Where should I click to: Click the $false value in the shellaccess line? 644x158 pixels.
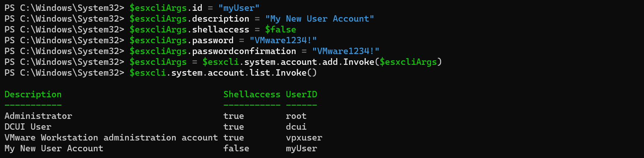pyautogui.click(x=280, y=29)
